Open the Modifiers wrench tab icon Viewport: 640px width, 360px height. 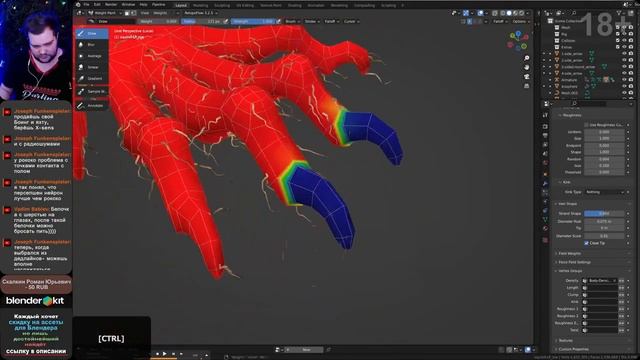[x=545, y=184]
